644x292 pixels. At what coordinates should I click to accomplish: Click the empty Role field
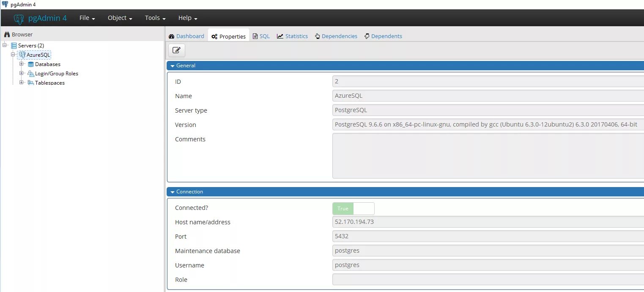point(488,279)
